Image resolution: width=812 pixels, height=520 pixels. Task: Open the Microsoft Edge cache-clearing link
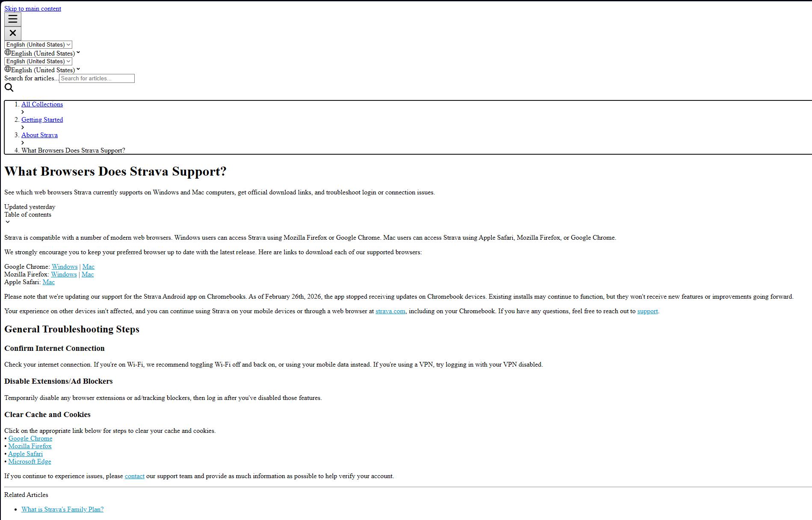click(x=30, y=461)
